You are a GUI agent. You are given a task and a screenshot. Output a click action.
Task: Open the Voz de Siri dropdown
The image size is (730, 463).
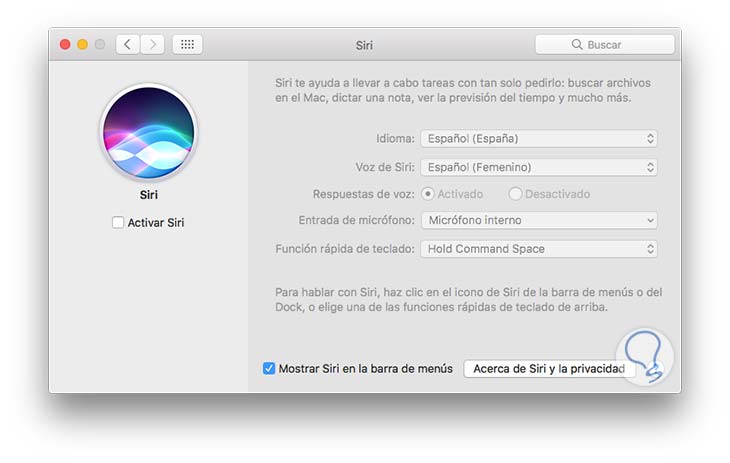click(x=539, y=167)
